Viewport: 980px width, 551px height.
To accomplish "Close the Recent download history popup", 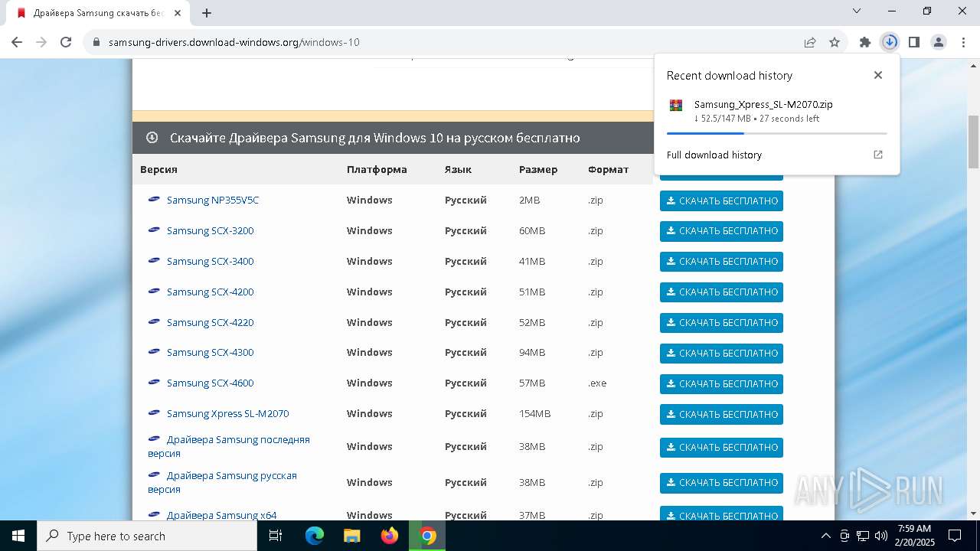I will point(878,75).
